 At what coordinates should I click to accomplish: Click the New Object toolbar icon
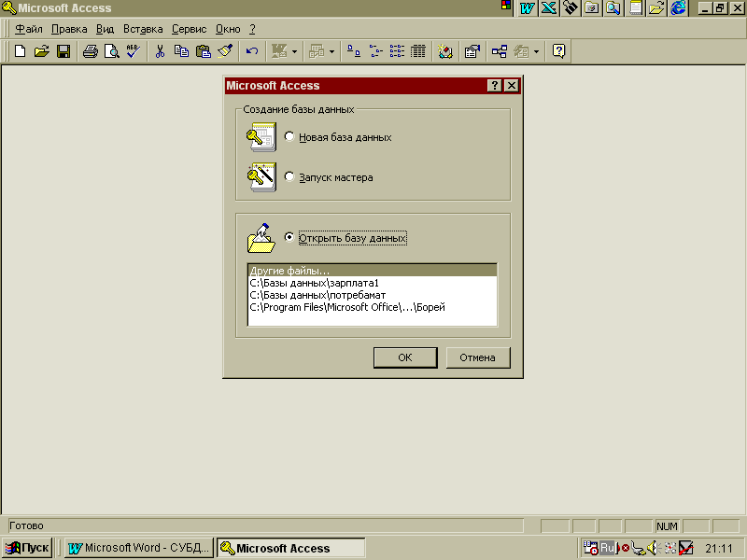point(521,51)
